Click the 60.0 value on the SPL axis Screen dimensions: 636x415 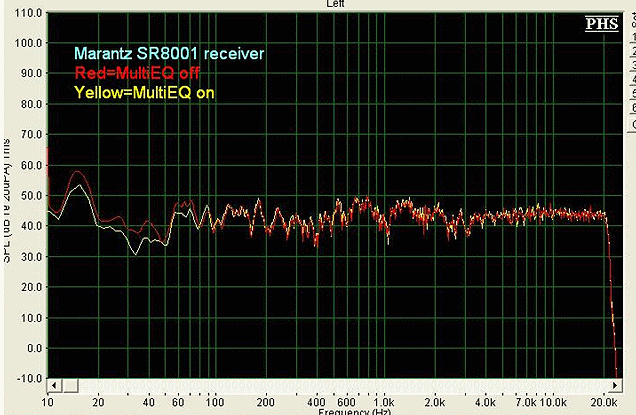point(31,165)
